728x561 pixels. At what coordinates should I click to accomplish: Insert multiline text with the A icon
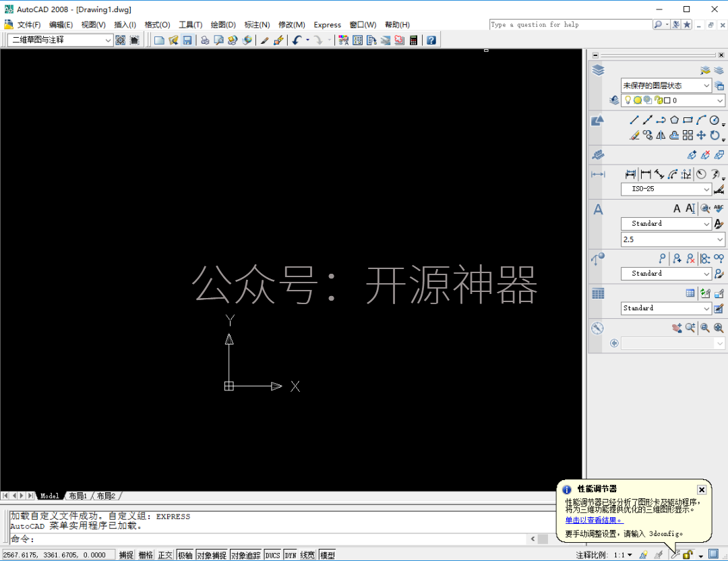click(677, 208)
